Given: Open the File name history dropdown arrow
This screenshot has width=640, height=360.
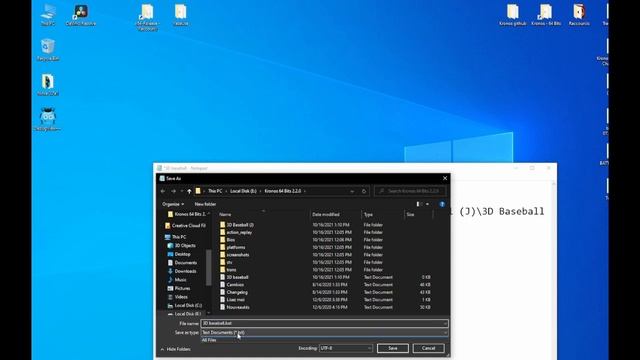Looking at the screenshot, I should pyautogui.click(x=445, y=324).
